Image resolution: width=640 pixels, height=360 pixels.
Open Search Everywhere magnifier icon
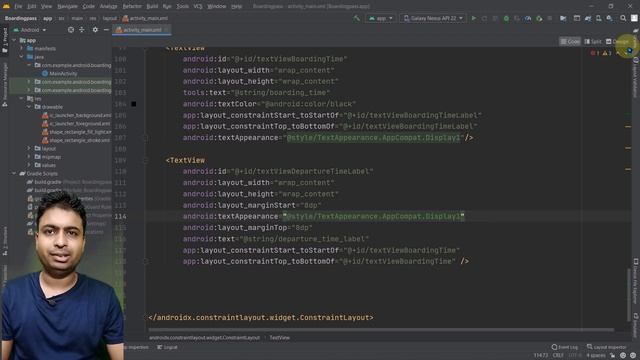(623, 18)
